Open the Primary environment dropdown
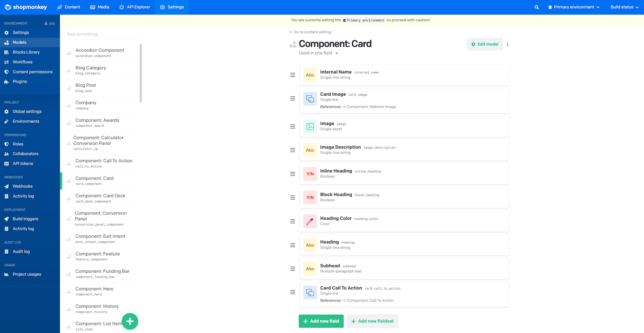 click(x=574, y=7)
